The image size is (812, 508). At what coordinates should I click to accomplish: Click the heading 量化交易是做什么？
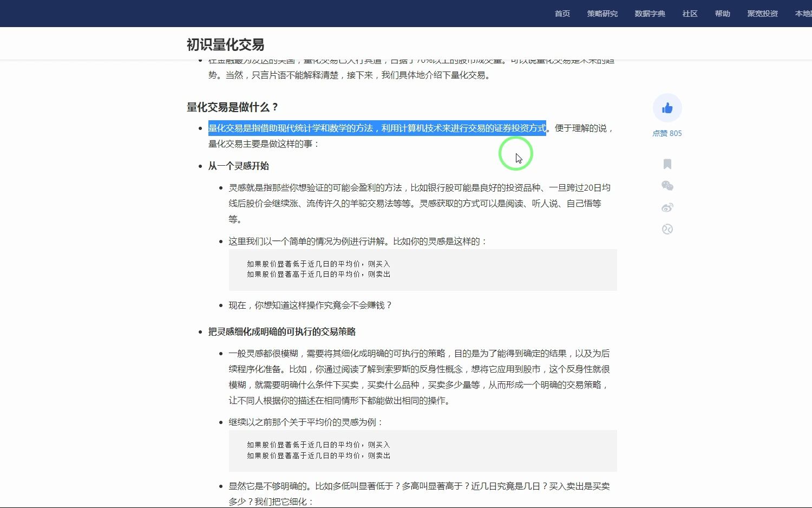coord(233,107)
